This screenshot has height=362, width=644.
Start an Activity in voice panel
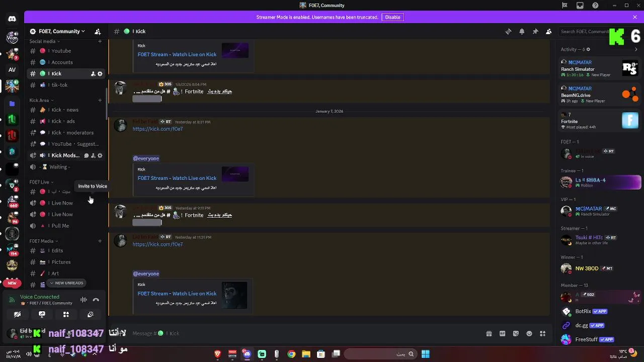click(x=66, y=314)
